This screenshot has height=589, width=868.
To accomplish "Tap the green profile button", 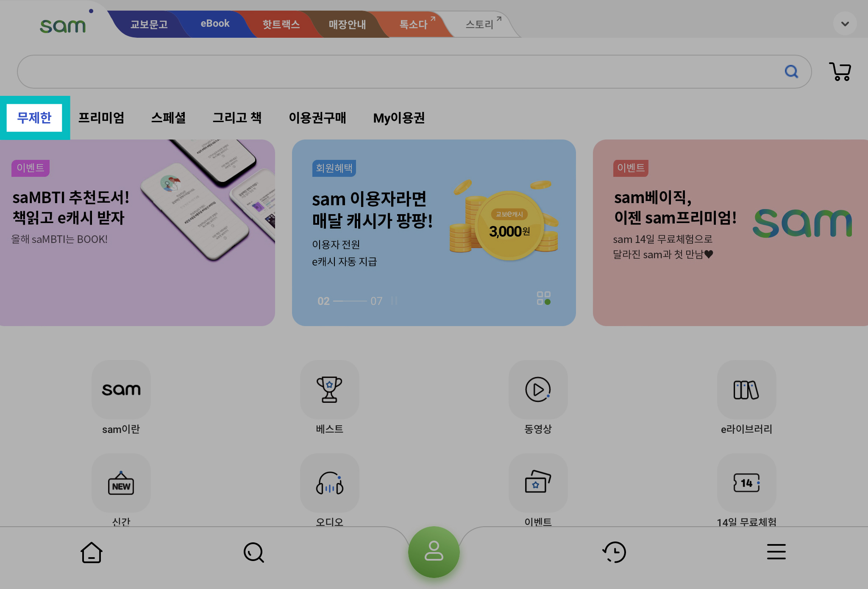I will (434, 551).
